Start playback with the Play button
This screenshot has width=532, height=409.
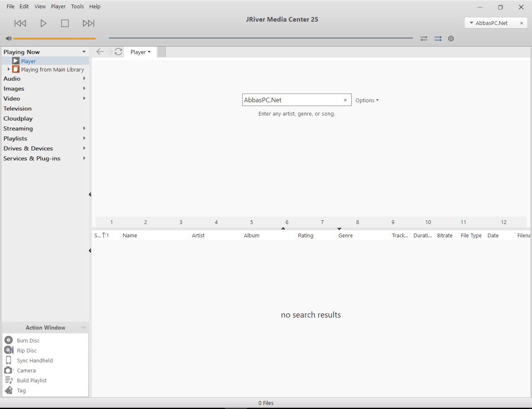[43, 23]
